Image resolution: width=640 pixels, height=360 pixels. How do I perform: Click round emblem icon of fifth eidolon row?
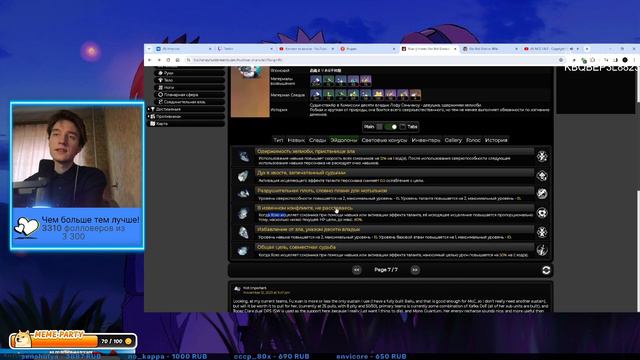542,232
